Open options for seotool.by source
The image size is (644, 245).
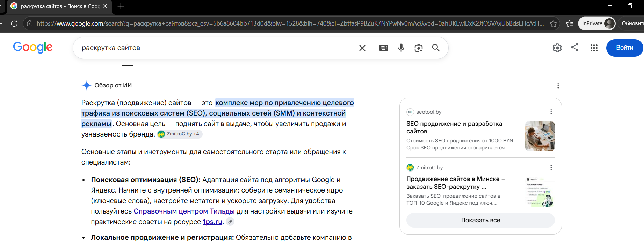[551, 112]
